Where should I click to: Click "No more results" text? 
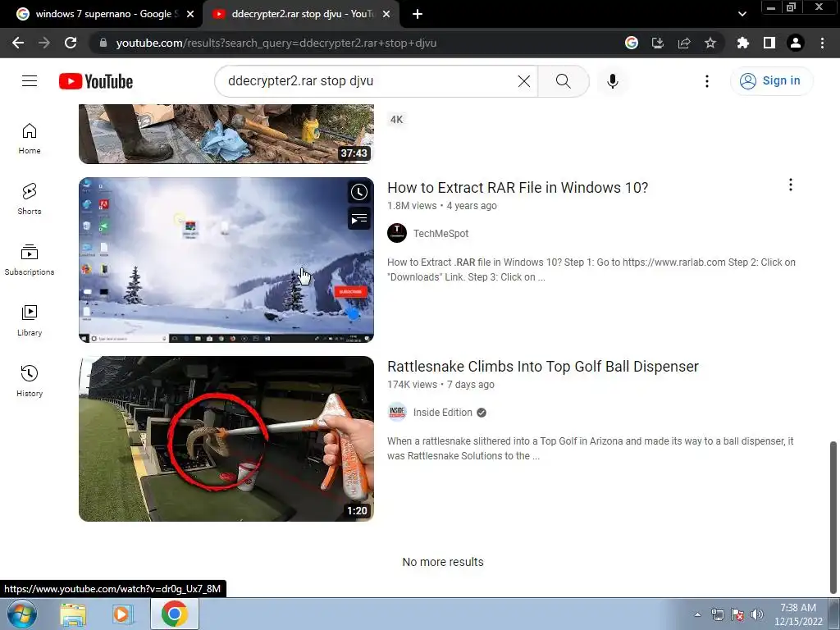pos(443,562)
